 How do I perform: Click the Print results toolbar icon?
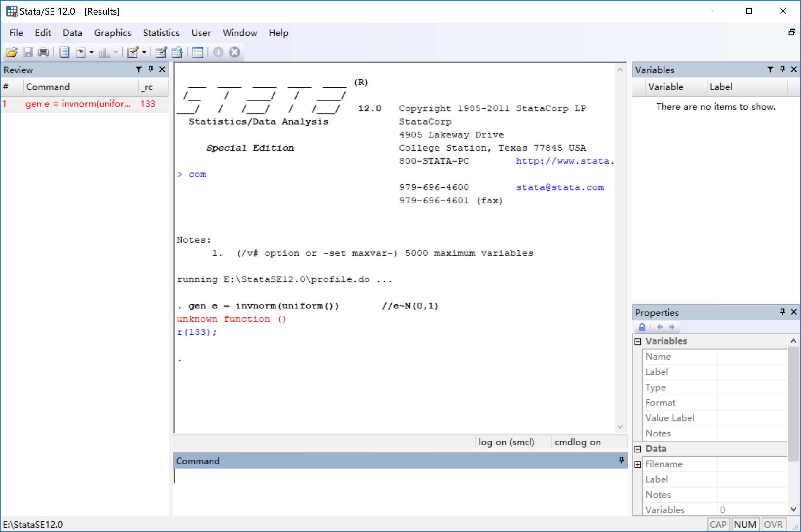[44, 52]
